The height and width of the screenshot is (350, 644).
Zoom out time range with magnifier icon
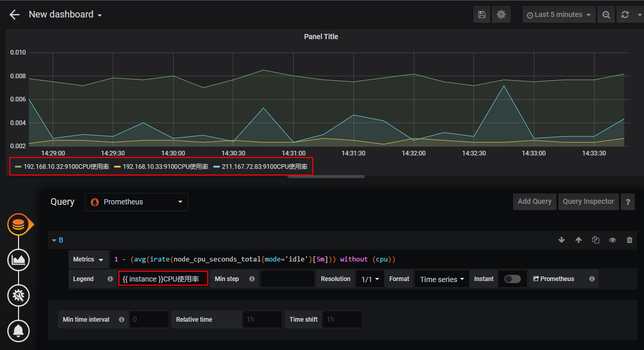click(x=606, y=14)
